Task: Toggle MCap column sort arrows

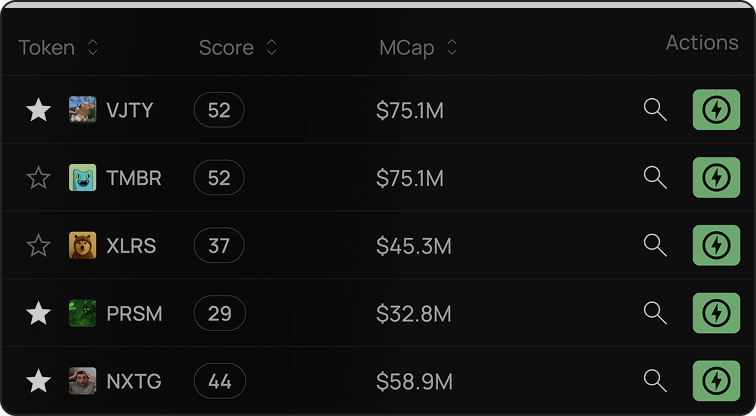Action: [x=452, y=47]
